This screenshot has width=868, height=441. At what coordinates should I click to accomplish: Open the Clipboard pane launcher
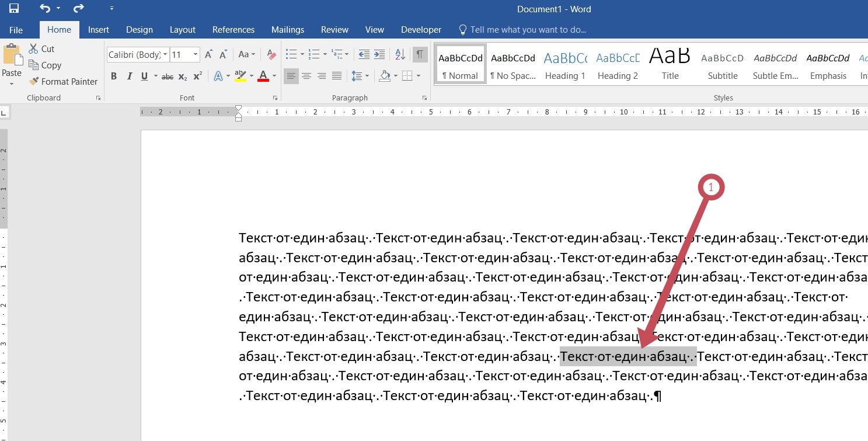98,98
